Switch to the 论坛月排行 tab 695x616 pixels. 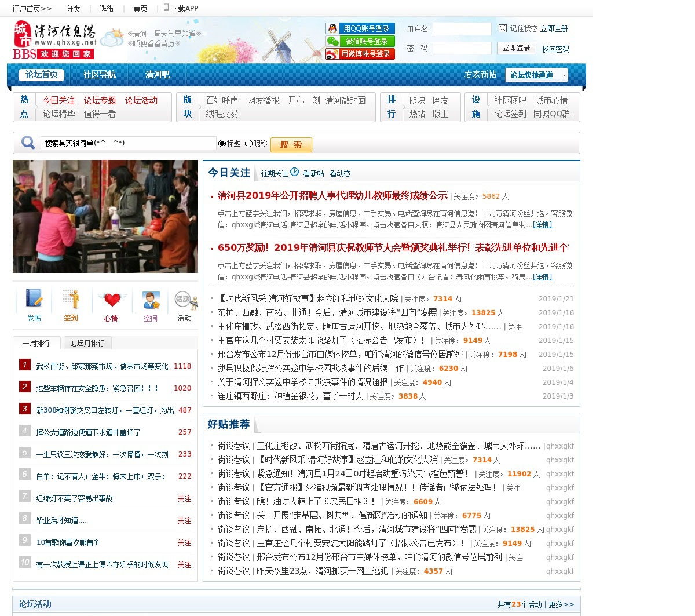87,343
